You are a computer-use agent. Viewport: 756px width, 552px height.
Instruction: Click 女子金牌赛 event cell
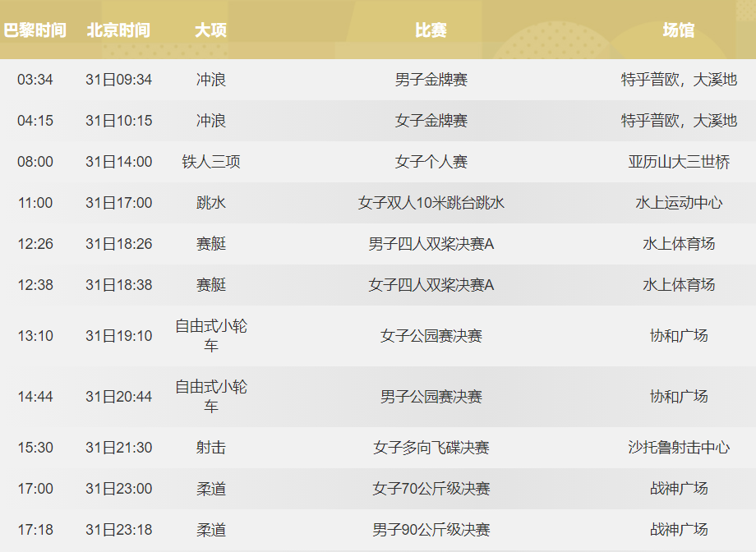[x=431, y=121]
